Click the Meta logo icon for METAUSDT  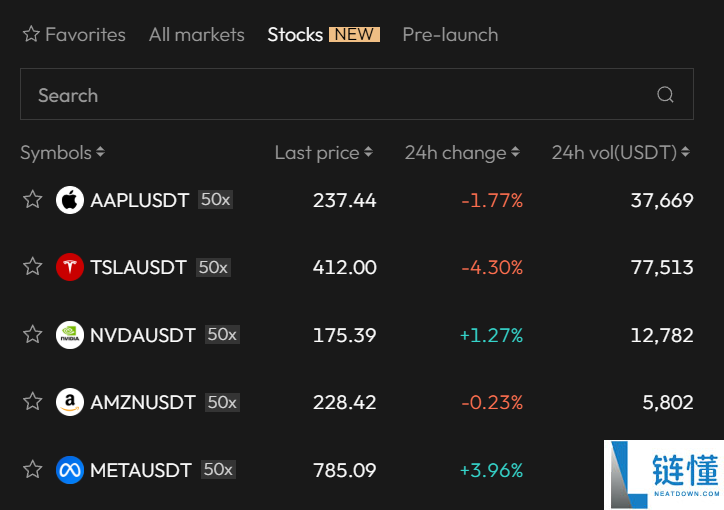pos(70,470)
